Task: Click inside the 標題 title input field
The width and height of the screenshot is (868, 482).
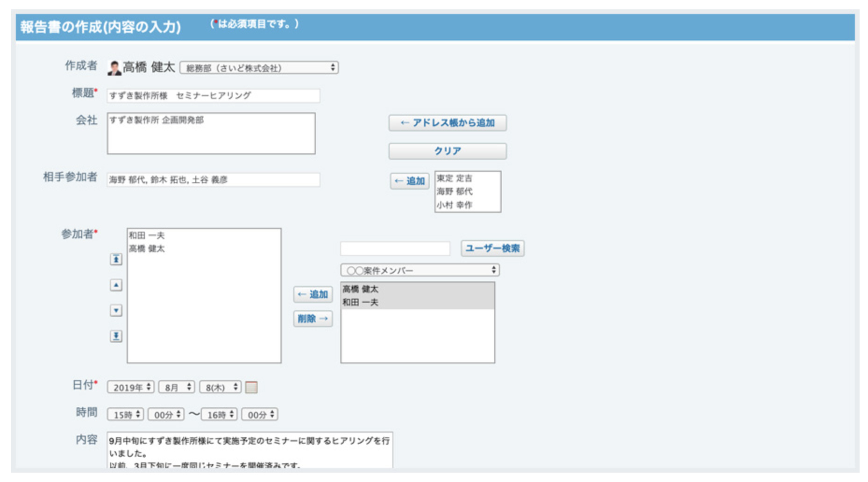Action: [213, 96]
